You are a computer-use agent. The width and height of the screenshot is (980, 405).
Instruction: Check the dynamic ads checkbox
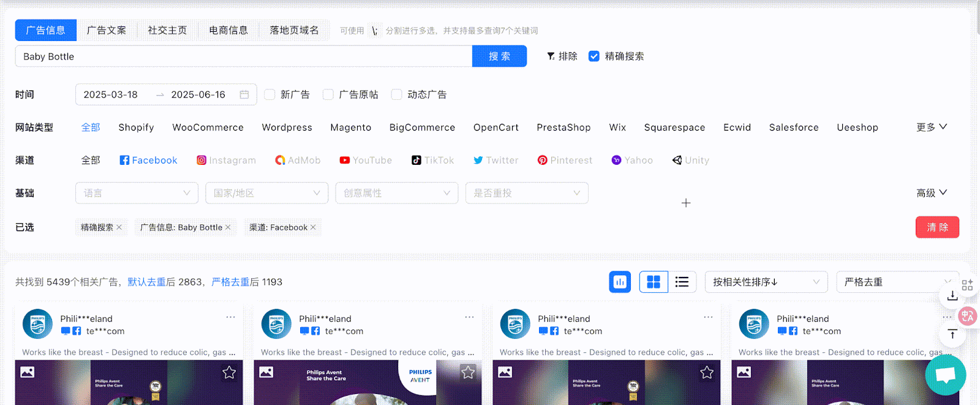point(397,94)
